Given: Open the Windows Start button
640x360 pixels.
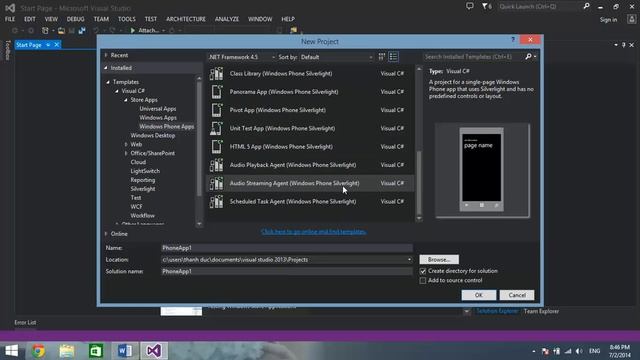Looking at the screenshot, I should 11,351.
